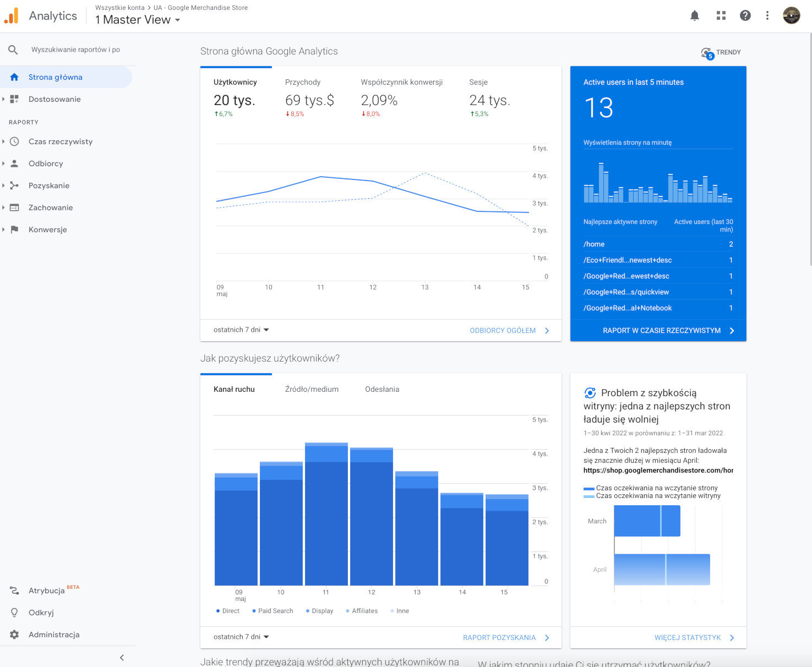Open the help question mark icon
The height and width of the screenshot is (667, 812).
[745, 16]
